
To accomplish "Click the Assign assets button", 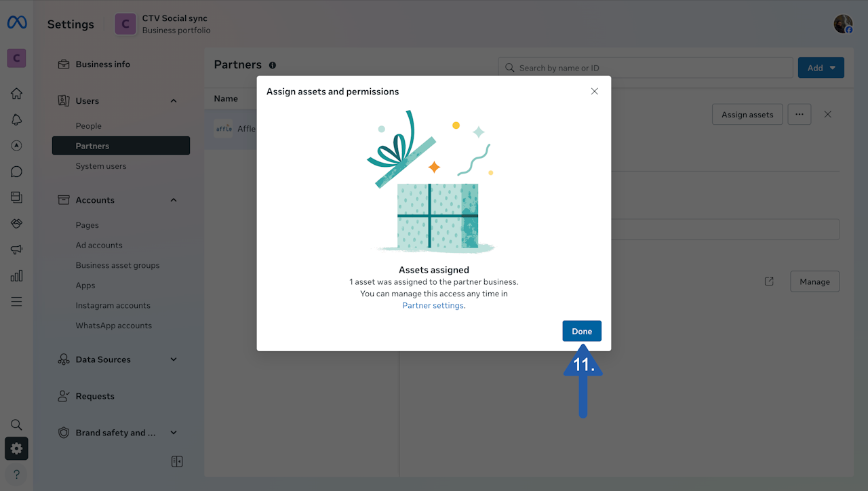I will tap(747, 115).
